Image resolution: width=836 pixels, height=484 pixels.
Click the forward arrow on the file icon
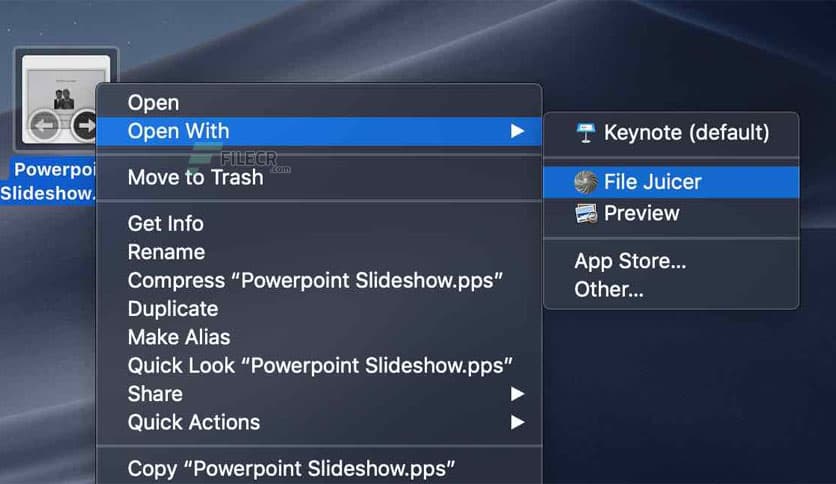(85, 126)
